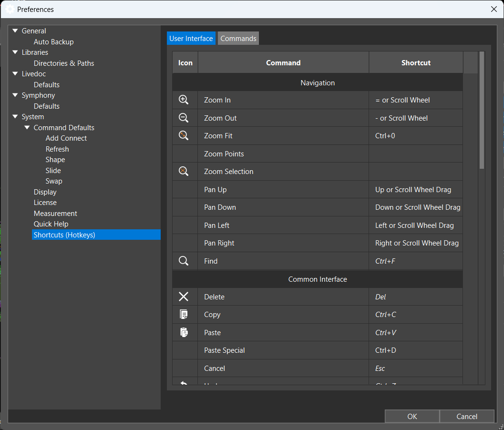
Task: Open Directories & Paths settings
Action: pyautogui.click(x=63, y=63)
